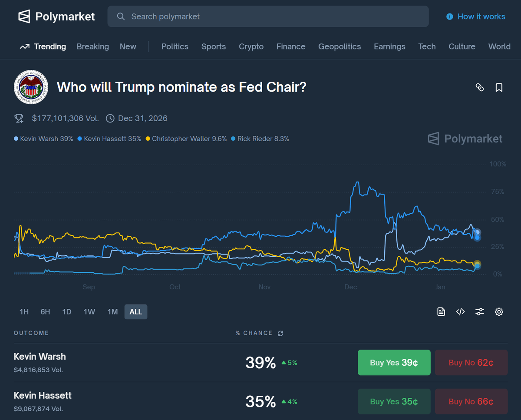Select the ALL timeframe button
Viewport: 521px width, 420px height.
136,312
